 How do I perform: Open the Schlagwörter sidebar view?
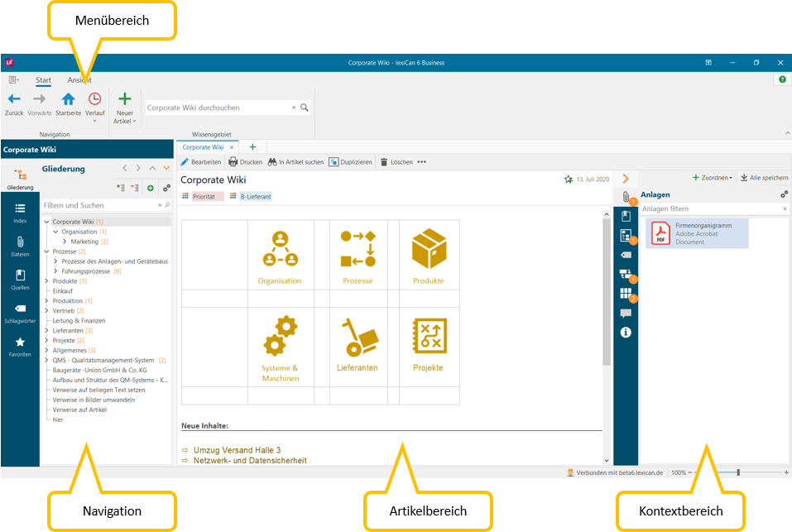[x=20, y=314]
